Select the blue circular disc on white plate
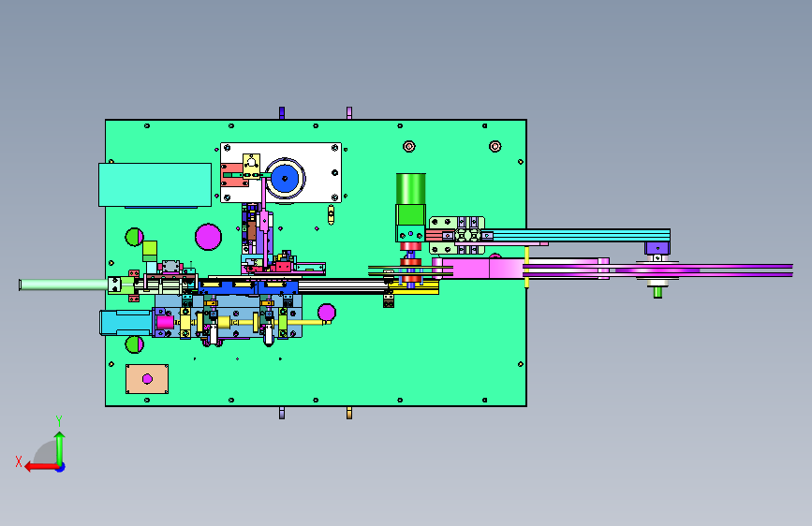This screenshot has width=812, height=526. [x=285, y=179]
